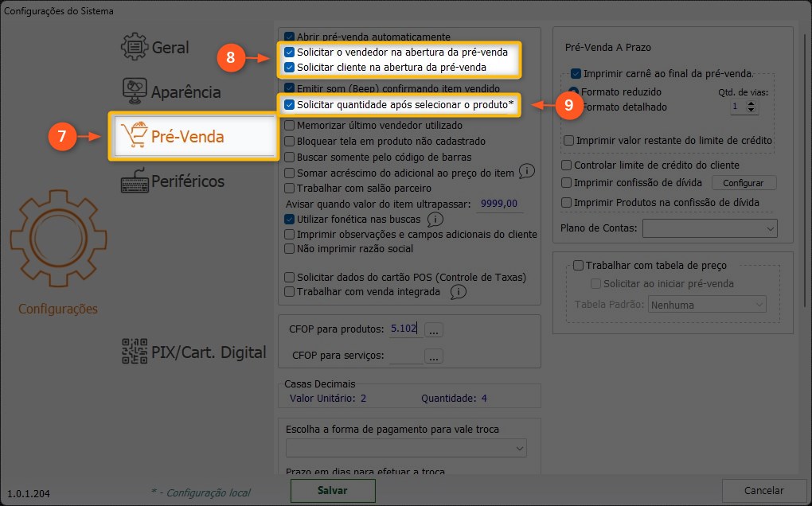Open the Geral gear icon section

[x=135, y=47]
